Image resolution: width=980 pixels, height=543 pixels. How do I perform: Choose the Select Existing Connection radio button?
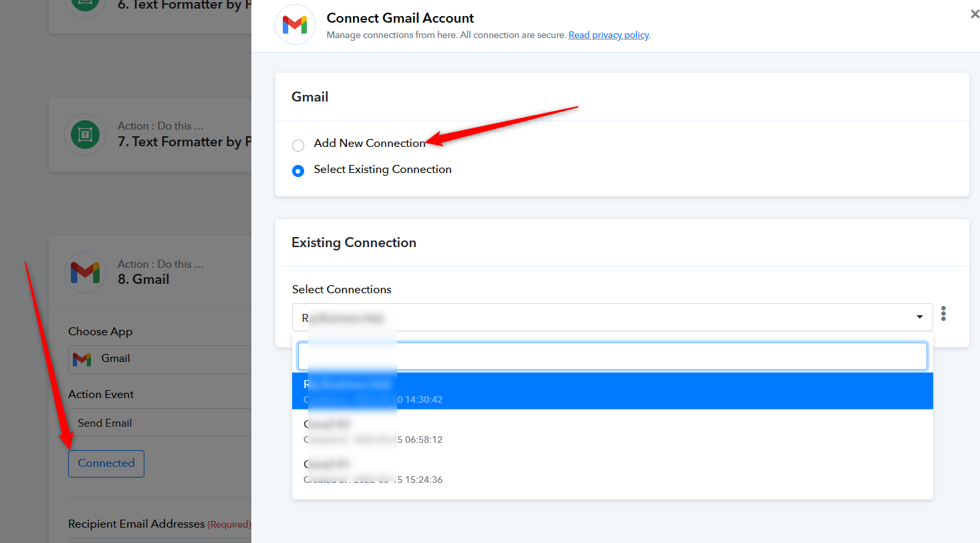click(298, 171)
